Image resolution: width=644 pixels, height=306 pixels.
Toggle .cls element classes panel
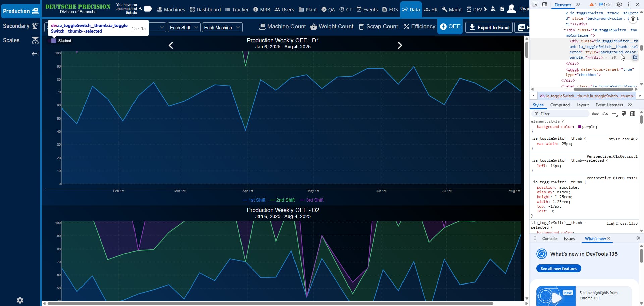click(605, 114)
